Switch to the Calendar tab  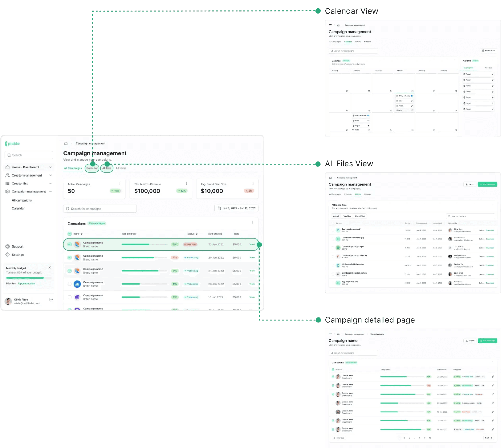pyautogui.click(x=92, y=168)
